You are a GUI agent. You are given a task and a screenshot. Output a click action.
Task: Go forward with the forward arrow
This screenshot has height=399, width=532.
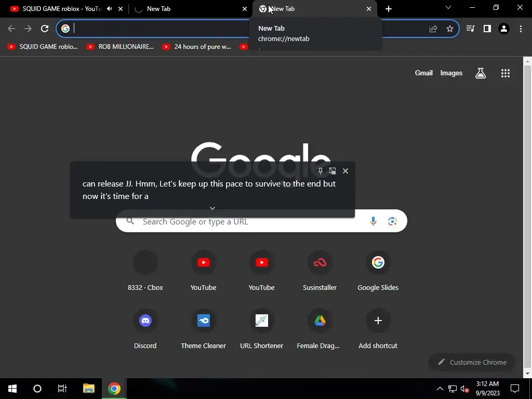(x=28, y=29)
